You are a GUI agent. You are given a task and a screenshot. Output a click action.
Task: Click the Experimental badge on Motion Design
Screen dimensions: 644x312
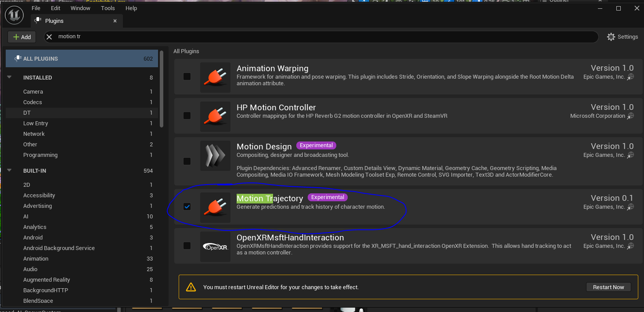tap(316, 145)
